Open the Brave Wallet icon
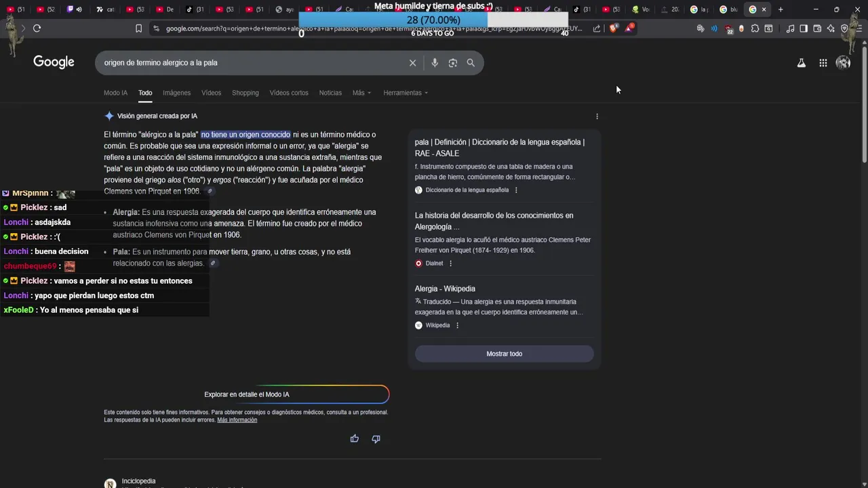 coord(817,28)
